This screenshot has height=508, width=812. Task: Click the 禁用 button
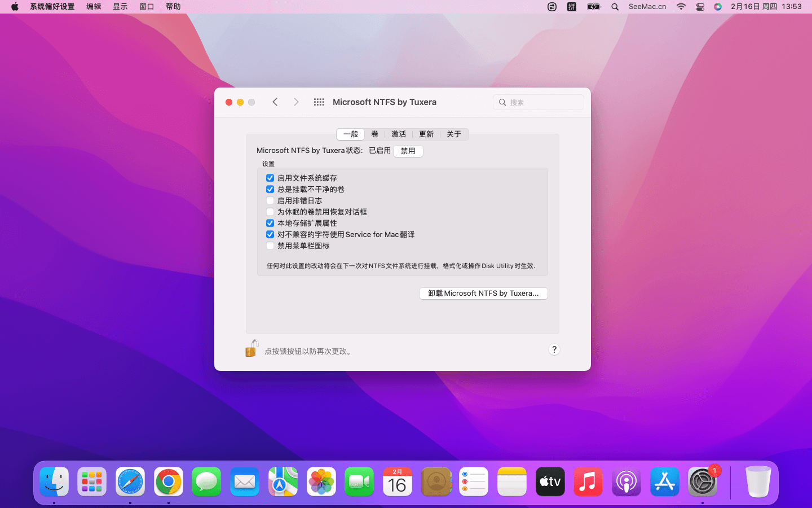pos(408,151)
